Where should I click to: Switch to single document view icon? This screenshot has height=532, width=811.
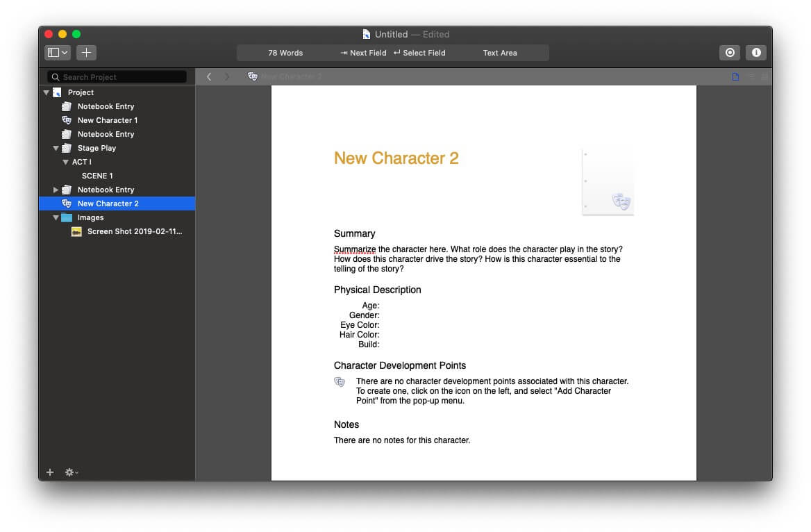[735, 76]
